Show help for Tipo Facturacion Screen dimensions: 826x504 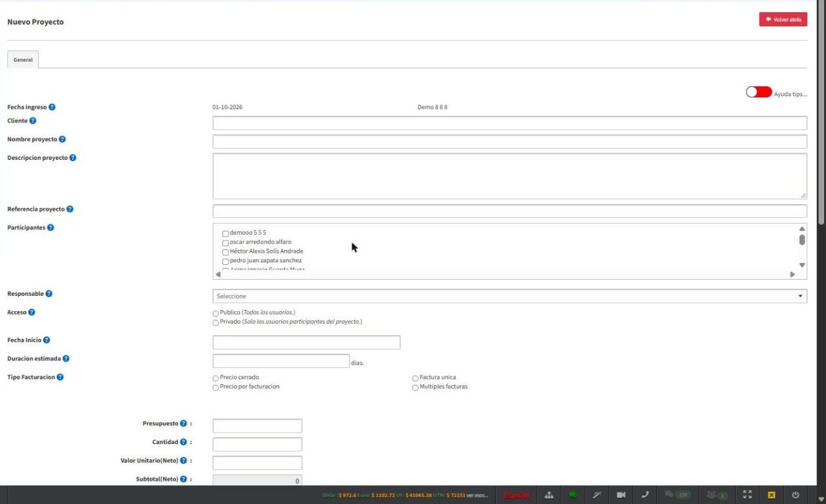pos(60,377)
